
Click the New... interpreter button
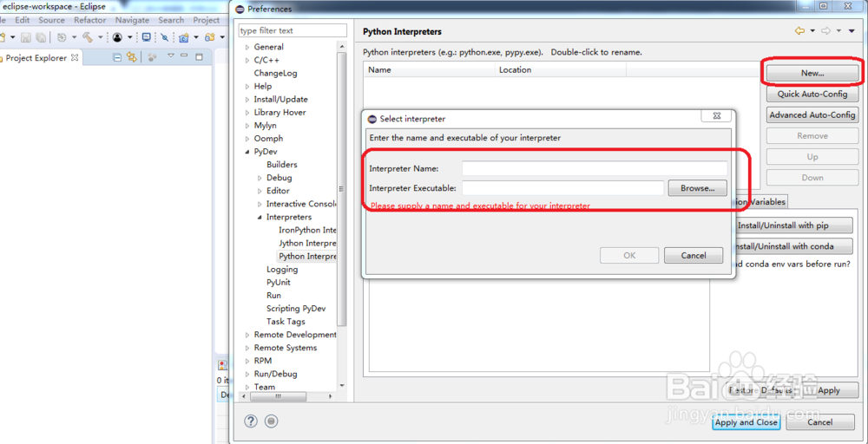click(812, 73)
